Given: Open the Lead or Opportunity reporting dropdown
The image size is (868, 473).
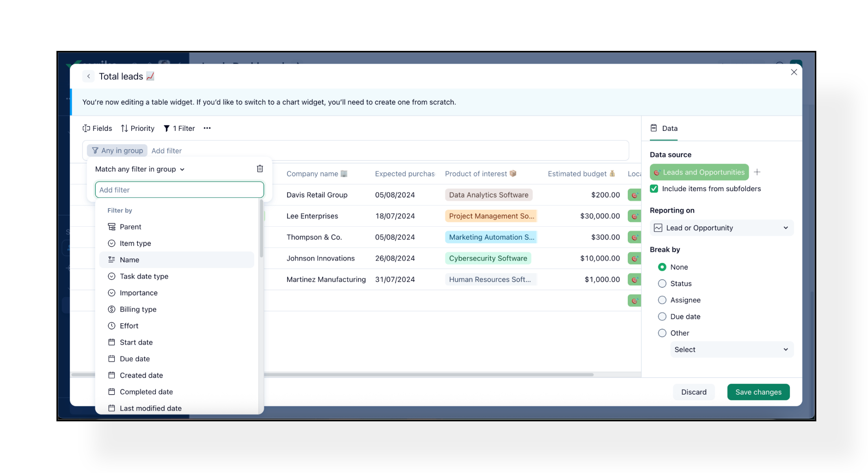Looking at the screenshot, I should 721,228.
